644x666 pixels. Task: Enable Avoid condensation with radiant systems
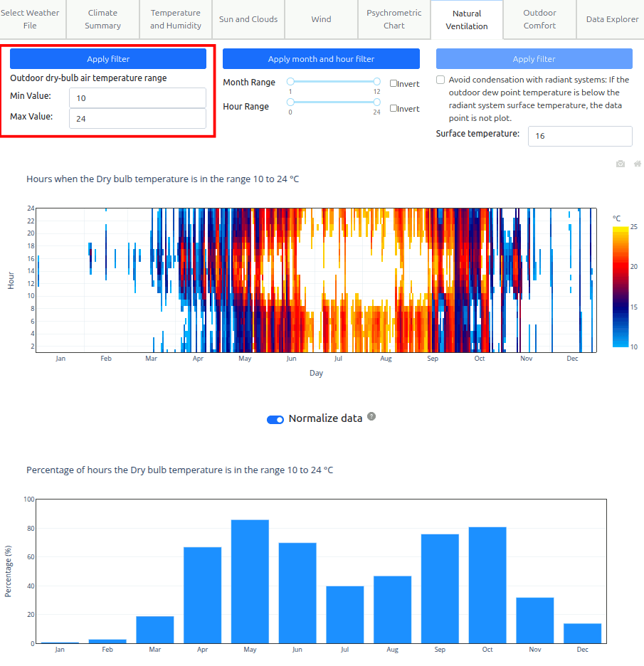tap(440, 80)
